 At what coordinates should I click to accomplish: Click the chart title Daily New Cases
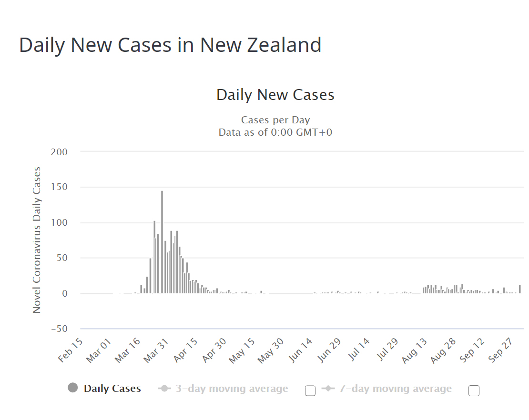tap(275, 94)
